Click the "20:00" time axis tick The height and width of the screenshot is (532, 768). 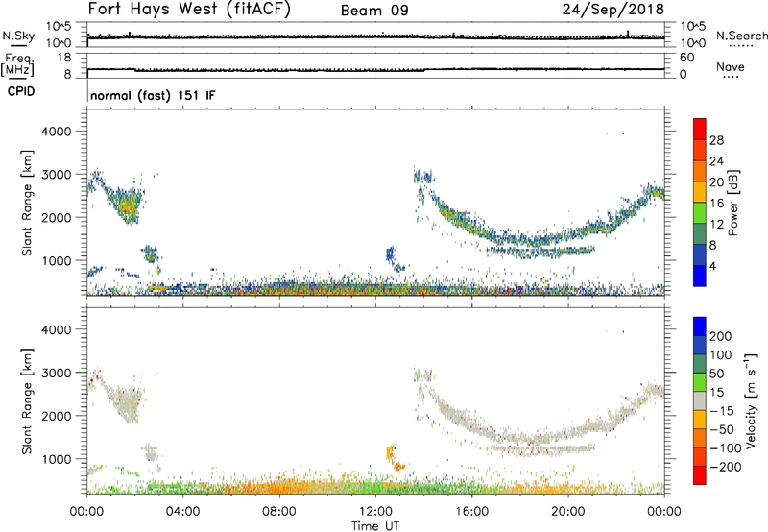click(x=567, y=512)
